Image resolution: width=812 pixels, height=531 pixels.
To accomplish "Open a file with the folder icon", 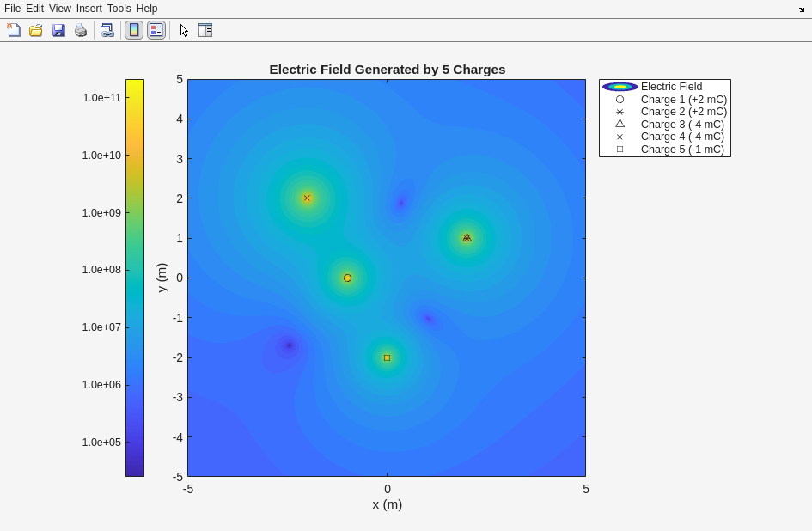I will point(36,30).
